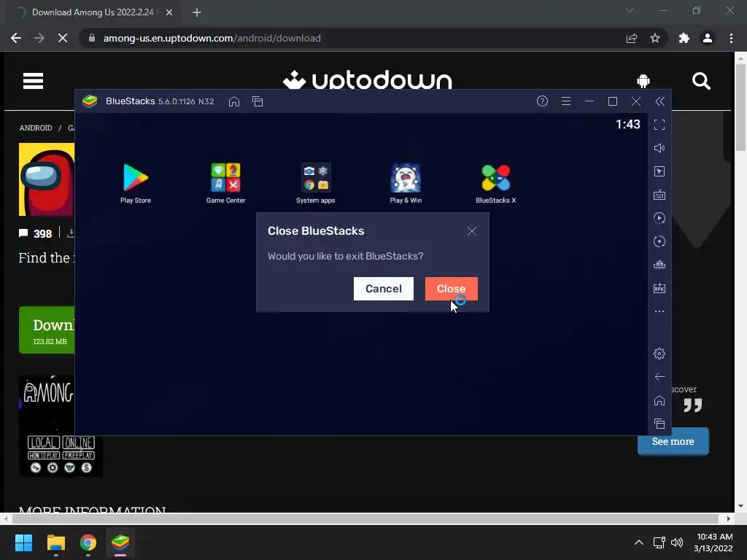Open BlueStacks settings gear icon
This screenshot has height=560, width=747.
coord(659,354)
